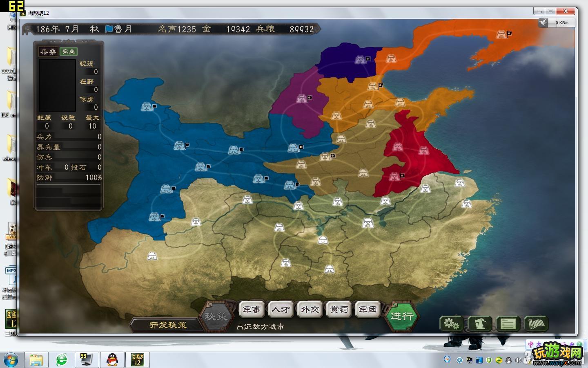Click the 三国志12 taskbar button
The height and width of the screenshot is (368, 588).
[138, 360]
